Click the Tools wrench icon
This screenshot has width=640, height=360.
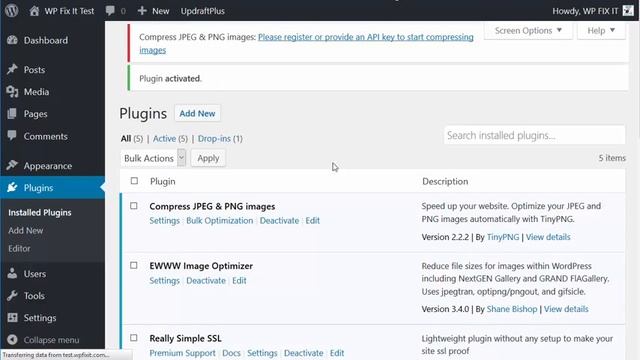pos(12,295)
